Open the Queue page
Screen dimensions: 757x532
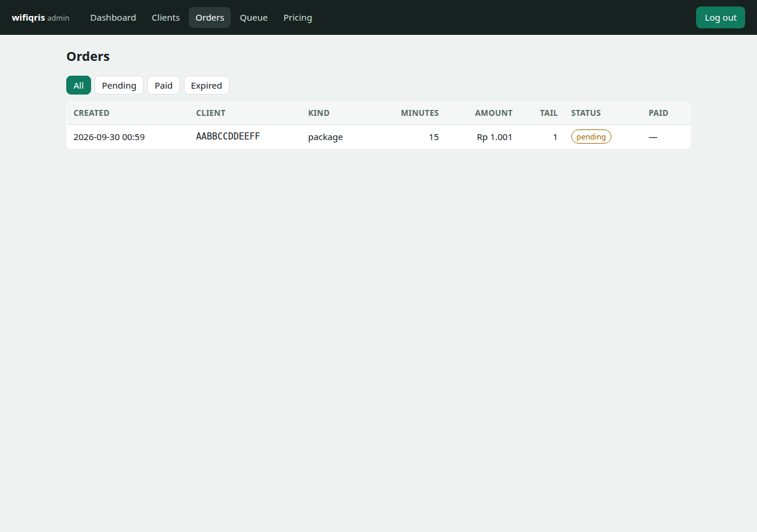(x=254, y=18)
